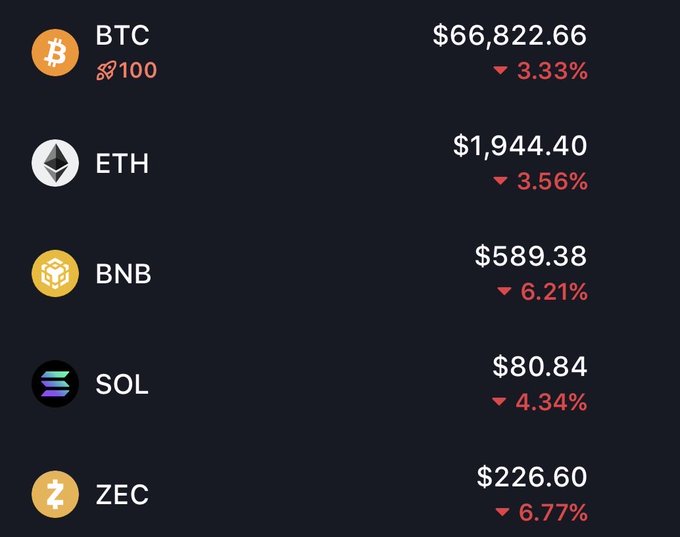Click the red down arrow beside 3.33%
This screenshot has width=680, height=537.
click(501, 71)
